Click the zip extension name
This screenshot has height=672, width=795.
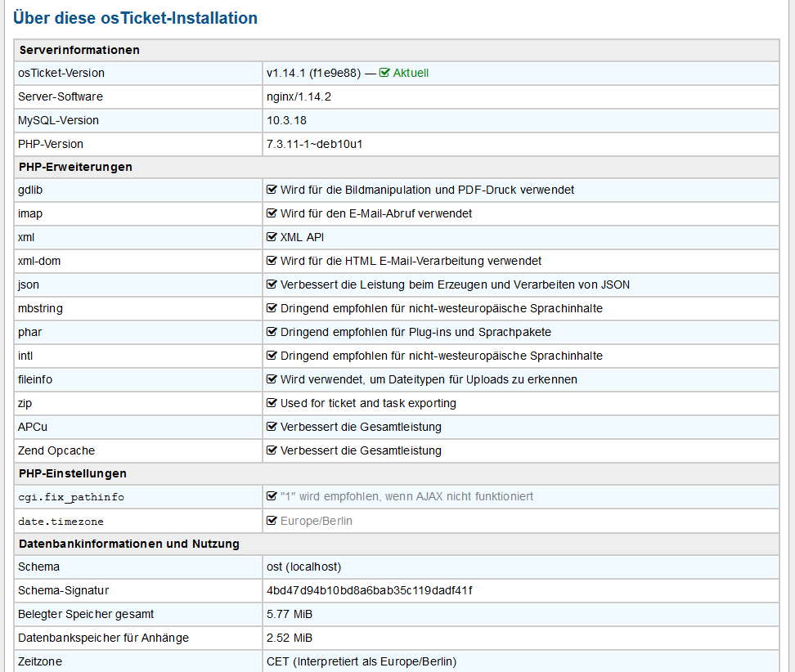pos(25,403)
